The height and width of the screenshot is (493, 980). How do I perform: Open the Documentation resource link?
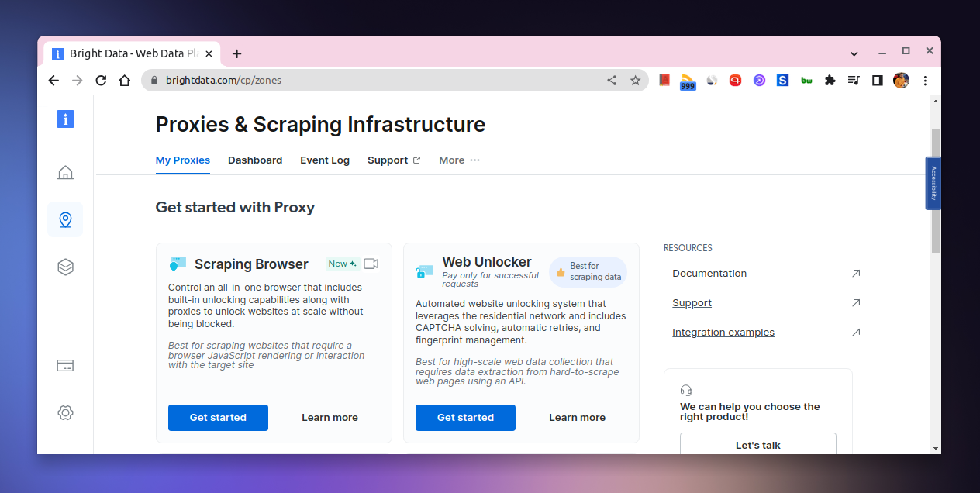point(709,273)
